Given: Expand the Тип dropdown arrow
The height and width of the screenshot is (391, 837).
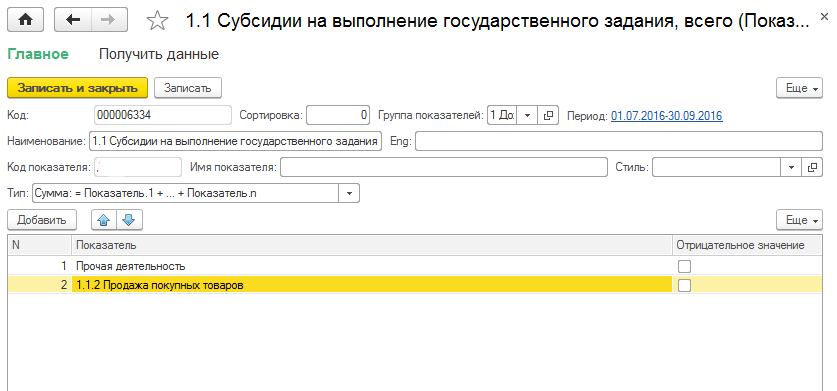Looking at the screenshot, I should click(350, 193).
